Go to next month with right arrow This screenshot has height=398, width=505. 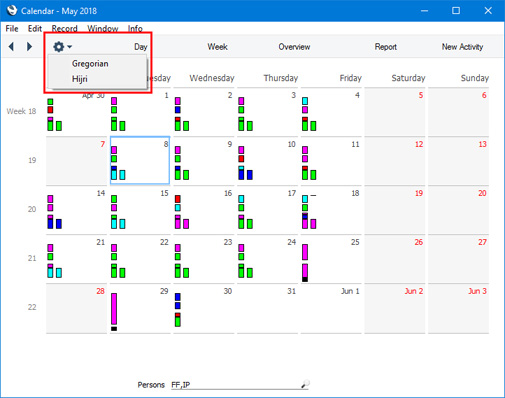point(29,46)
